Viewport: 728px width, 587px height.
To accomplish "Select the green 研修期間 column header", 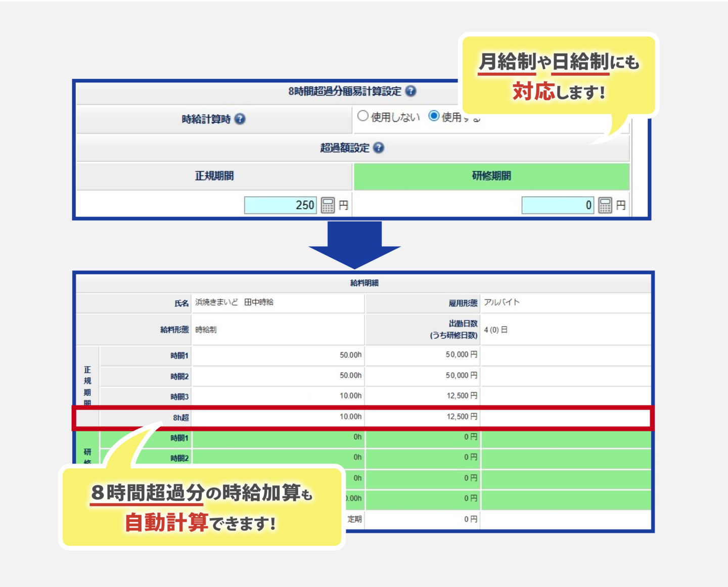I will 491,176.
